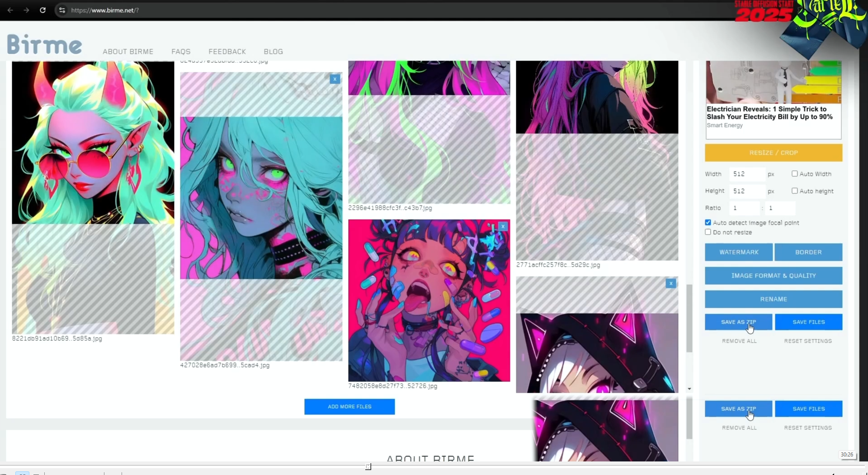
Task: Enable the Auto Width checkbox
Action: pyautogui.click(x=794, y=174)
